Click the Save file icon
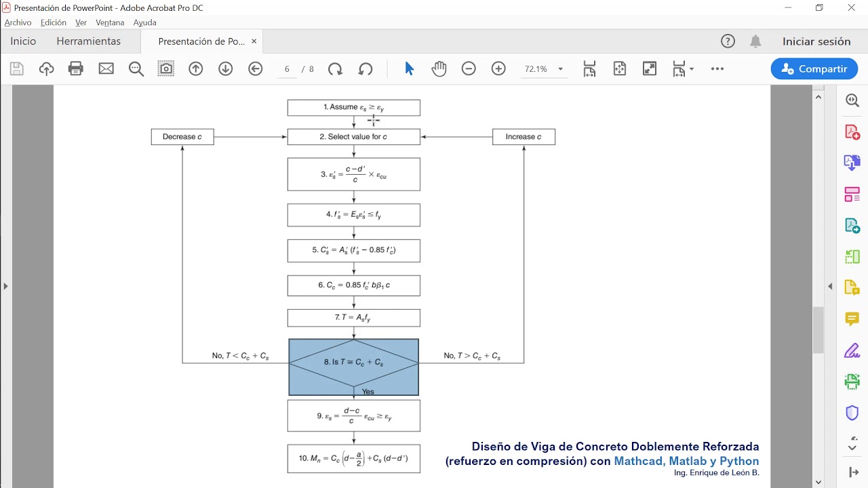 tap(17, 68)
